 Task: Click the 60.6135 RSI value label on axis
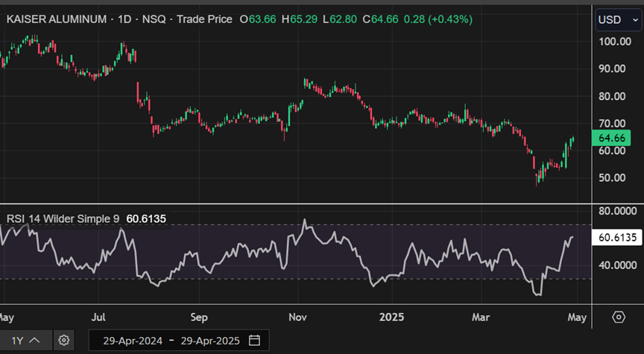coord(618,238)
